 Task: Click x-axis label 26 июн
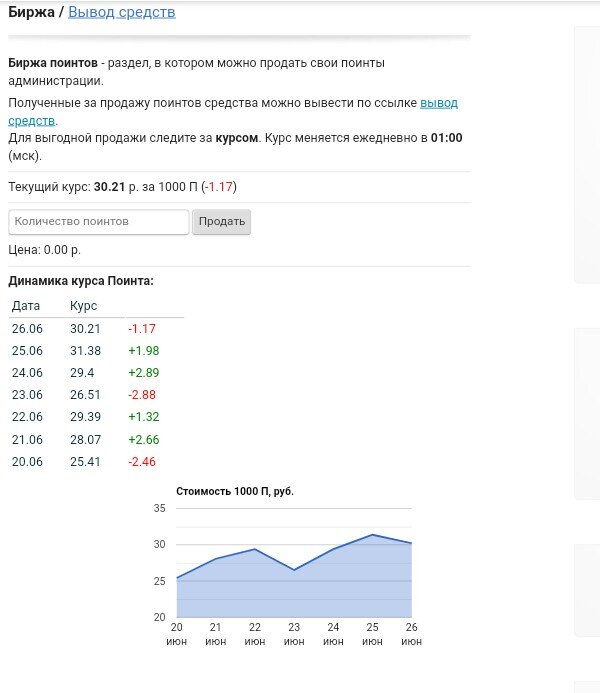click(411, 634)
